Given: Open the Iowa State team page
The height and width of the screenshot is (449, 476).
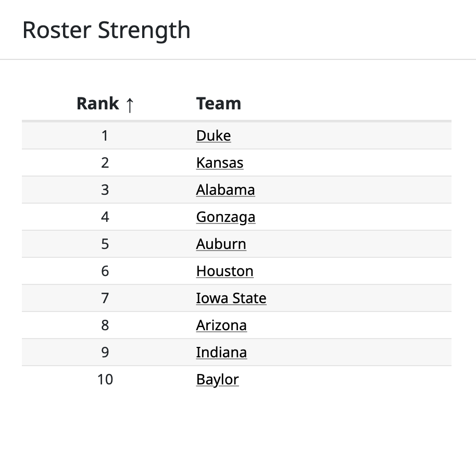Looking at the screenshot, I should (x=231, y=298).
